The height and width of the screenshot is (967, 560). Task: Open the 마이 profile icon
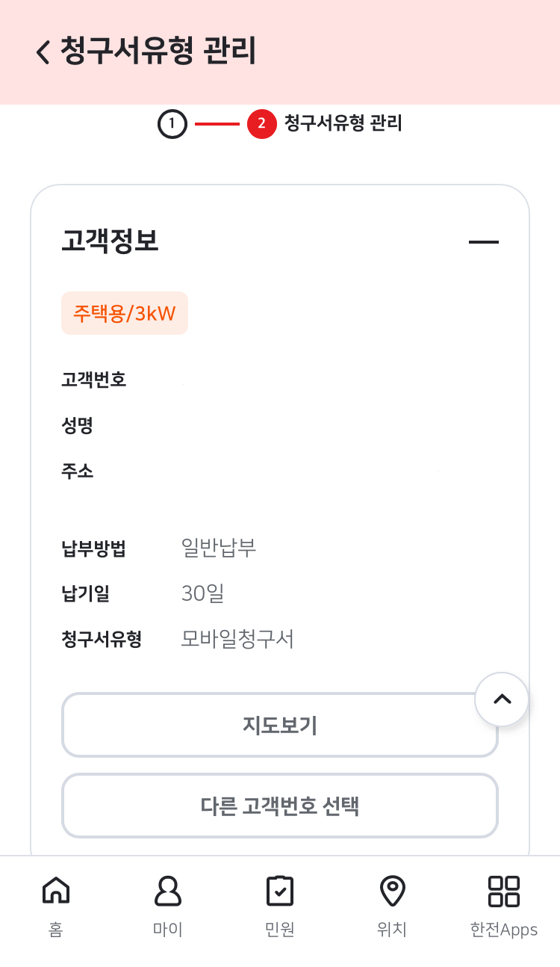pyautogui.click(x=167, y=891)
